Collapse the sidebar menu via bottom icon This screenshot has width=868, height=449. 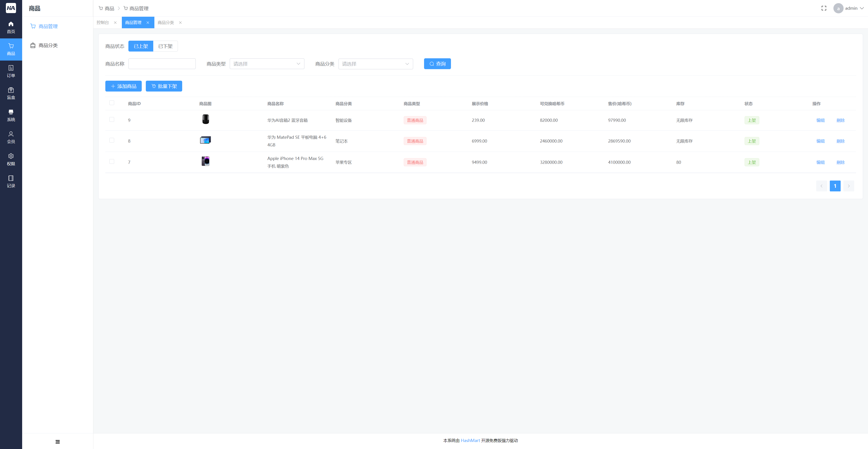tap(58, 442)
